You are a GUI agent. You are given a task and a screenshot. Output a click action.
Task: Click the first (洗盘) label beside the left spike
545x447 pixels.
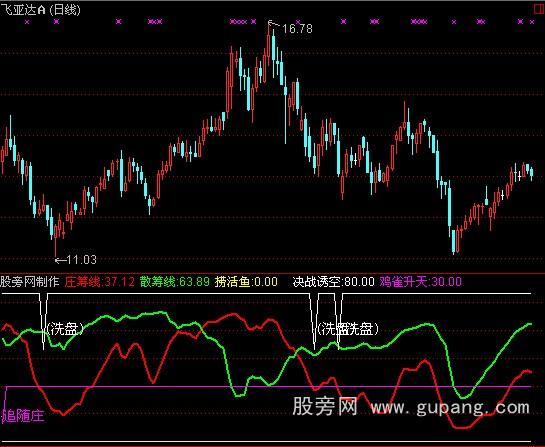pos(65,328)
